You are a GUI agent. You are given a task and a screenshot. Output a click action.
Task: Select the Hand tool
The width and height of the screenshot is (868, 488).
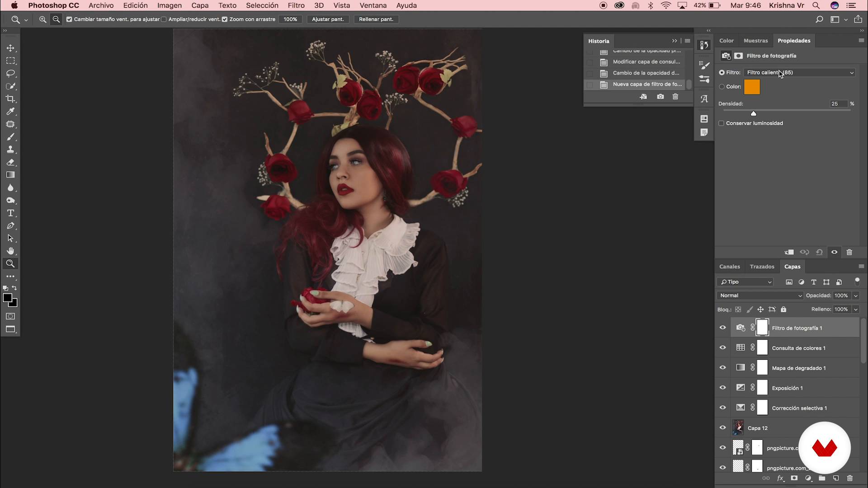tap(10, 251)
